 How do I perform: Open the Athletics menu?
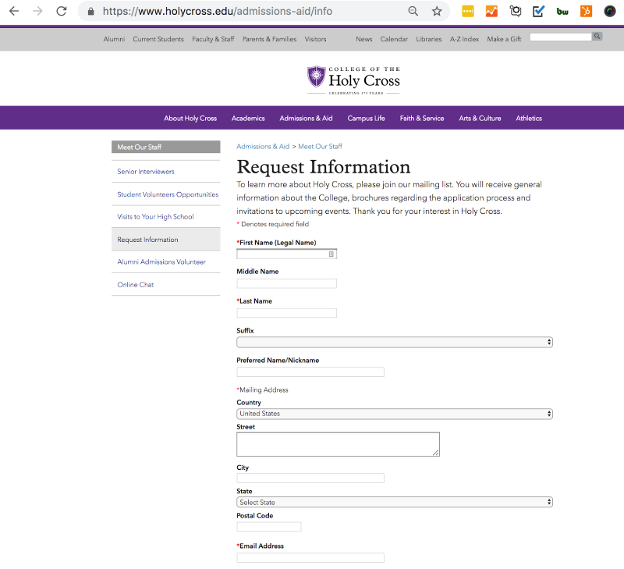tap(529, 118)
